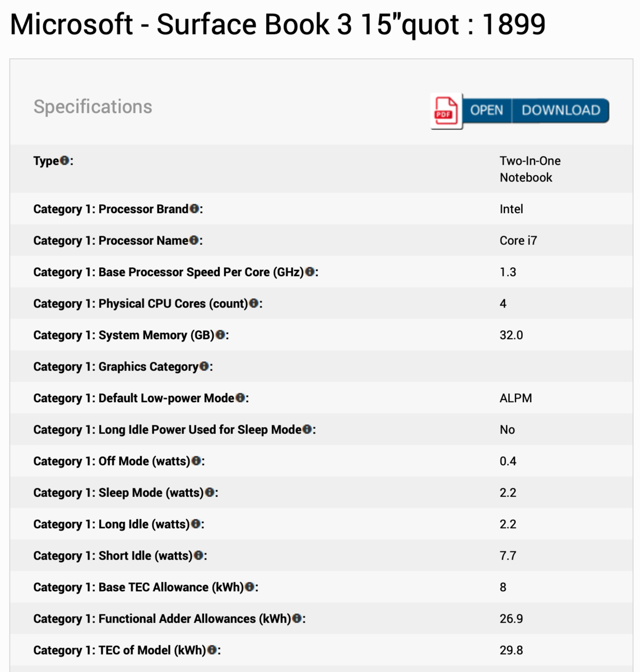640x672 pixels.
Task: Click info icon beside Physical CPU Cores
Action: pos(253,304)
